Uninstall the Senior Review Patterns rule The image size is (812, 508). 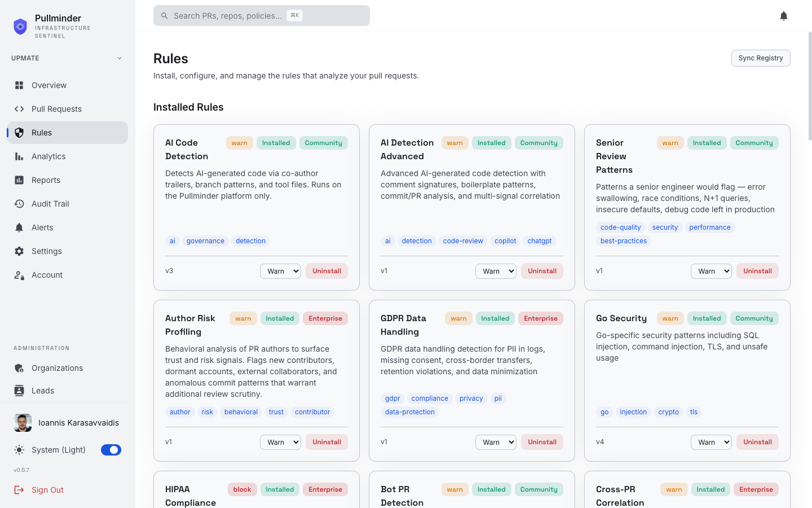757,271
